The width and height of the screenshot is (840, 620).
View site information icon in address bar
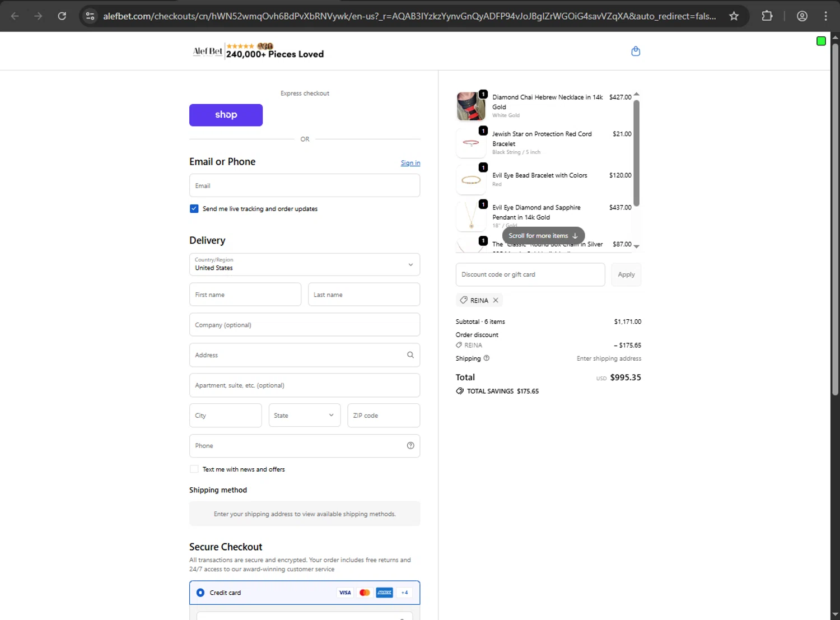pos(90,16)
